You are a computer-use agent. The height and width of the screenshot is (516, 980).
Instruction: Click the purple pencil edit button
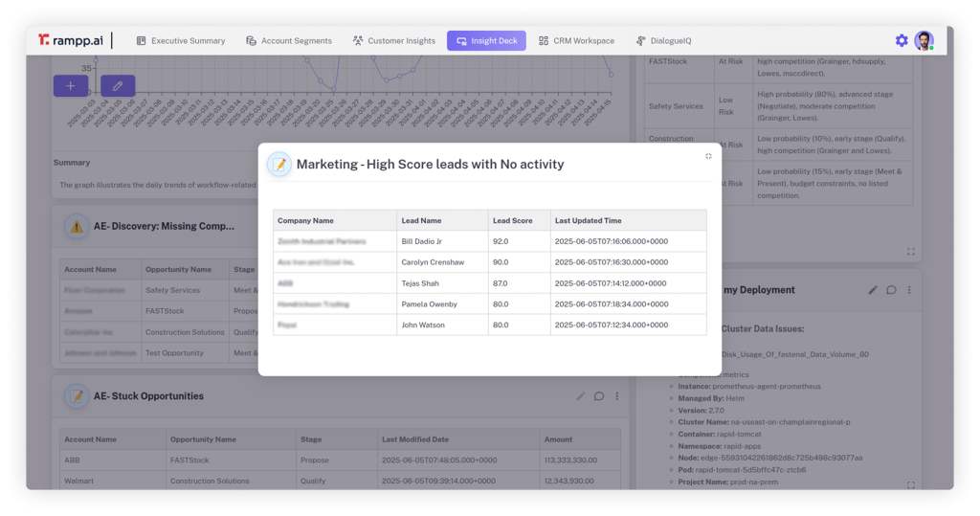click(118, 86)
